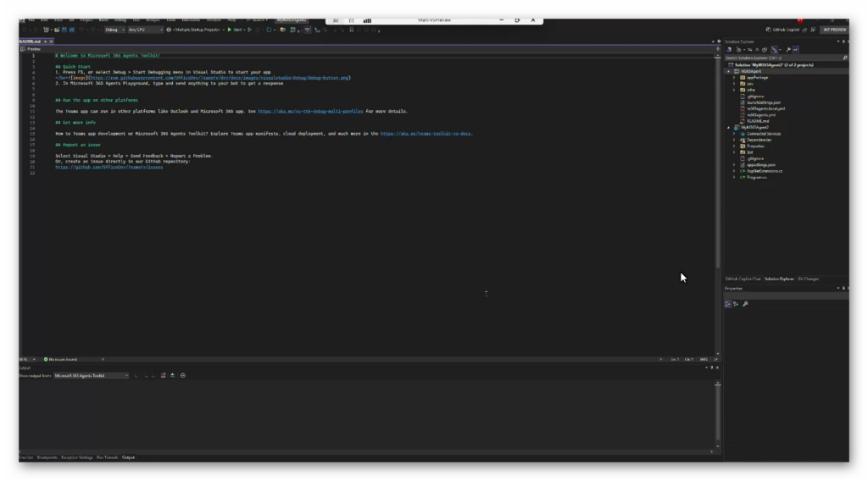Open the Show output from dropdown
Screen dimensions: 868x481
92,375
